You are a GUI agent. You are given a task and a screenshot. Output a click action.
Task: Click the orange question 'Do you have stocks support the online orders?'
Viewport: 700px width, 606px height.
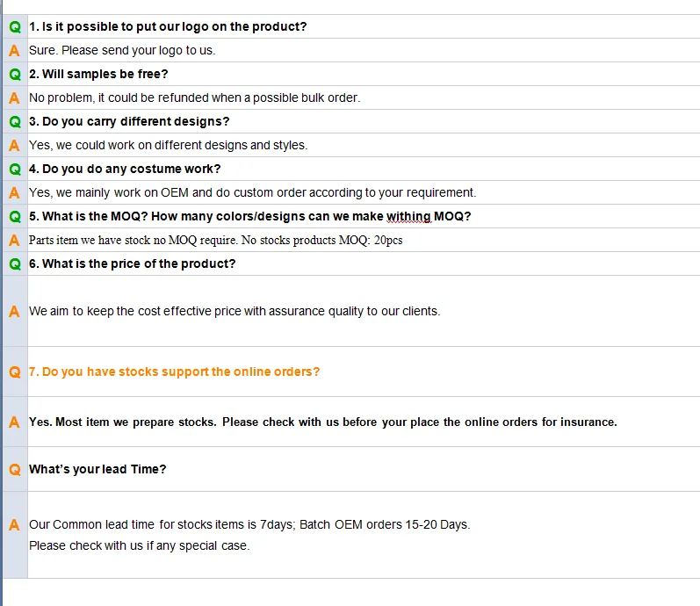coord(174,372)
